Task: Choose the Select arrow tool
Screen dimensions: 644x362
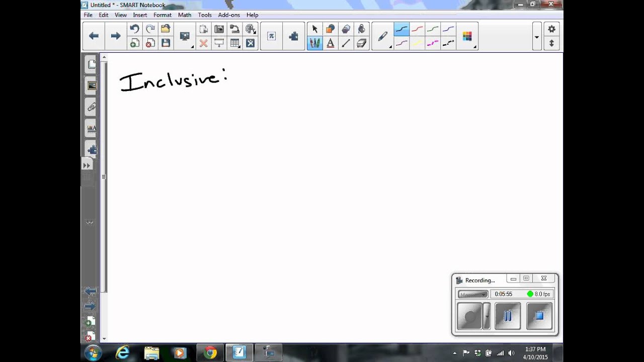Action: 315,29
